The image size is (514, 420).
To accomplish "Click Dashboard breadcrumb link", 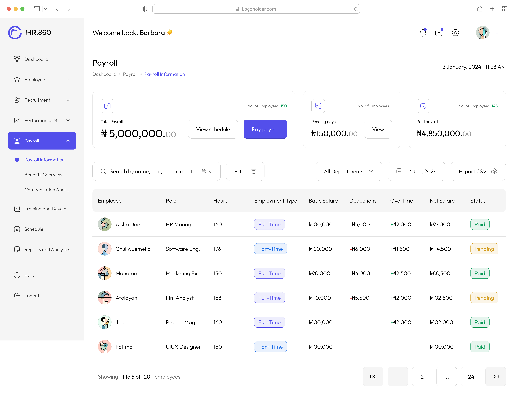I will (x=104, y=74).
